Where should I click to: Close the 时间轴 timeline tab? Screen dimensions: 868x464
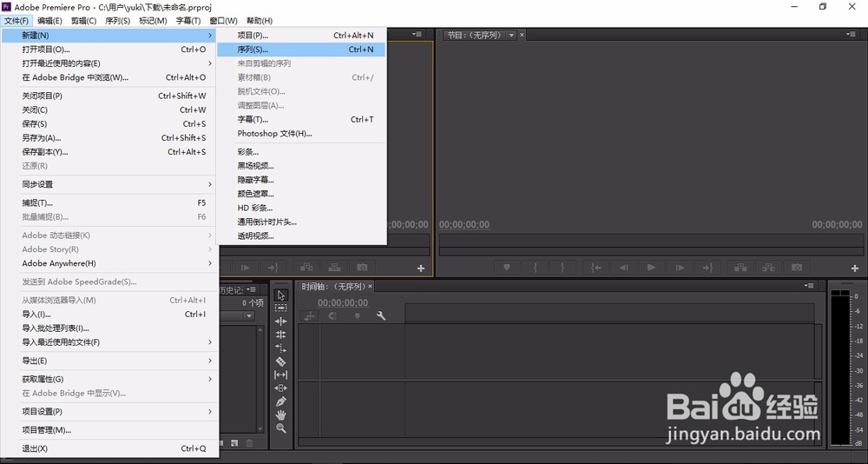pos(371,286)
